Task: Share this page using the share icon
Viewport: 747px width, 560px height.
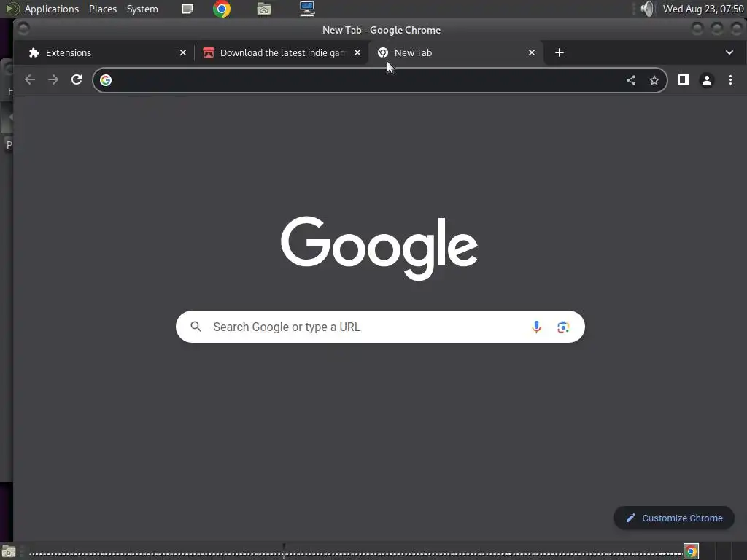Action: click(x=631, y=80)
